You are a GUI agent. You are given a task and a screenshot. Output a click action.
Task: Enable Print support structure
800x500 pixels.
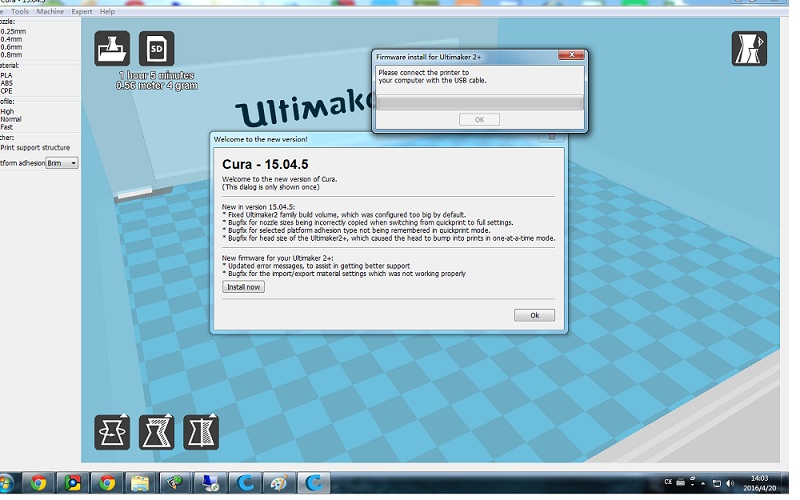point(35,147)
